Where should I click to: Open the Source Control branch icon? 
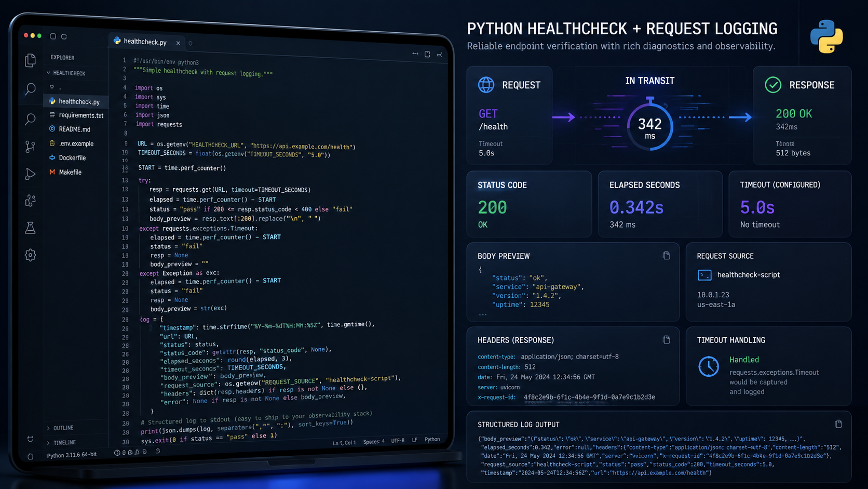point(30,147)
